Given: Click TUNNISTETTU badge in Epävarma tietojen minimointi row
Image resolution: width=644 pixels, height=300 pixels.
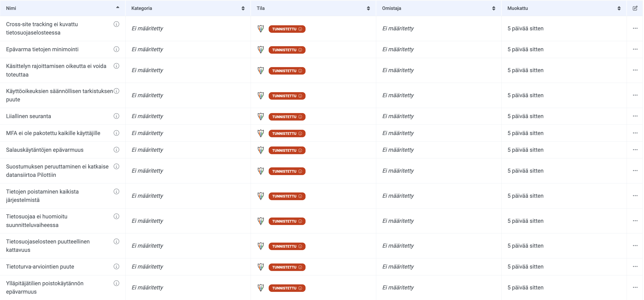Looking at the screenshot, I should point(287,50).
